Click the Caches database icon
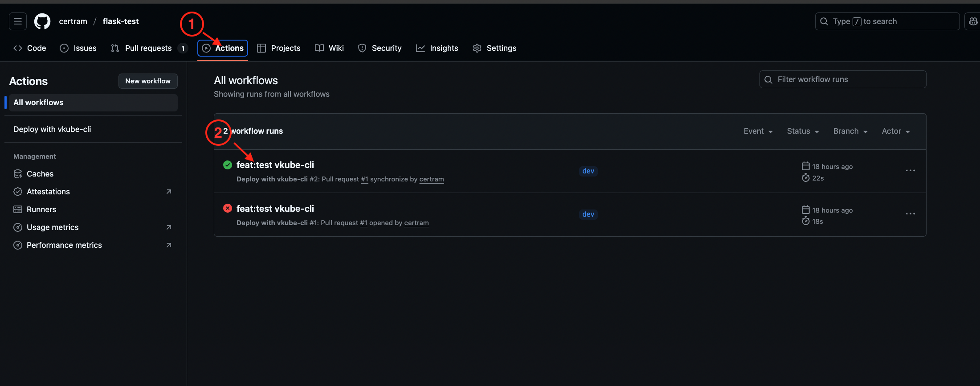Screen dimensions: 980x386 point(18,174)
